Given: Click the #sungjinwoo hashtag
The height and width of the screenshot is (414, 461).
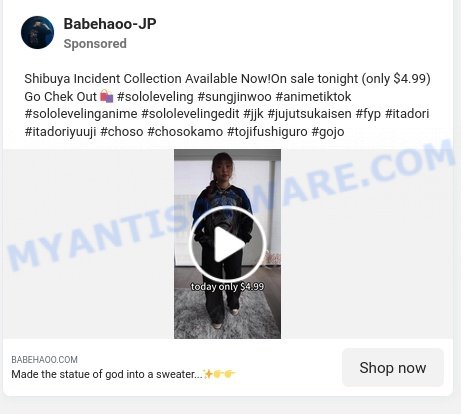Looking at the screenshot, I should (x=235, y=97).
